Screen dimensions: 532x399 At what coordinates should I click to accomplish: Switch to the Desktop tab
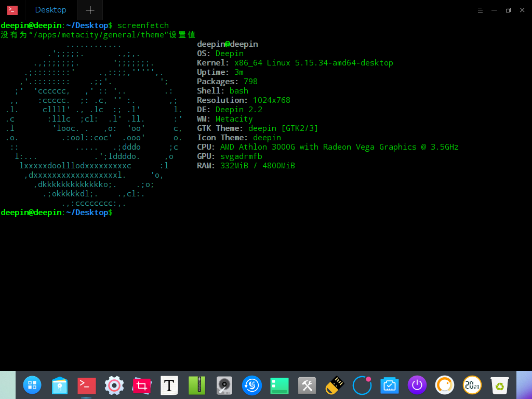pos(50,10)
